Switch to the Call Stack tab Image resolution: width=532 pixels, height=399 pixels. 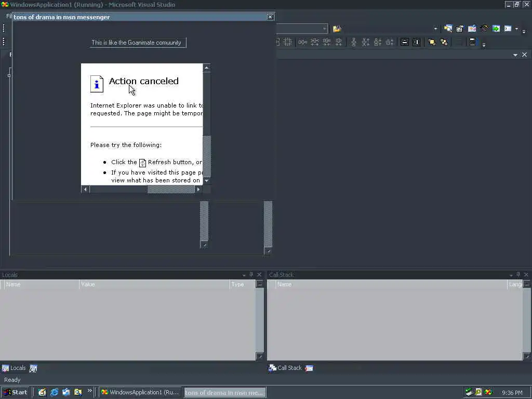coord(285,368)
